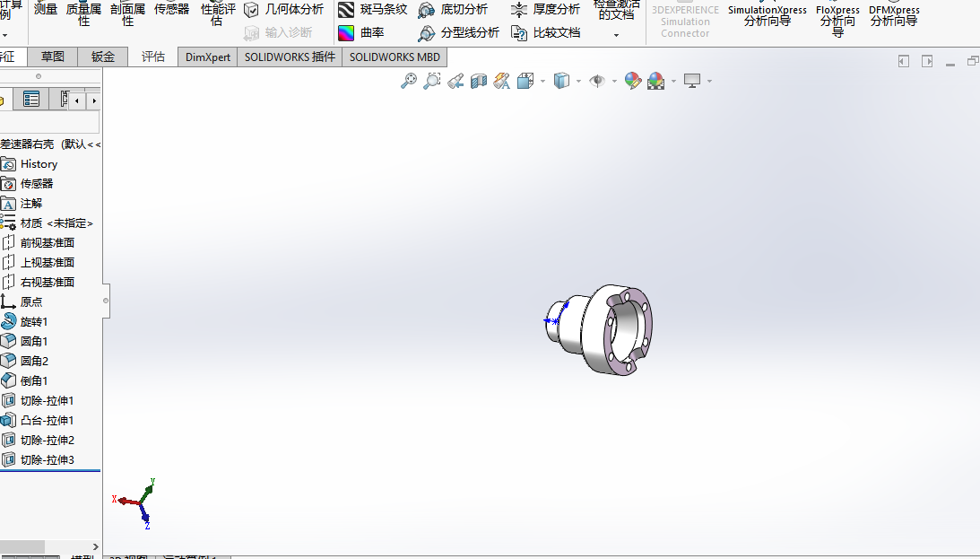Click the 测量 measure tool
The height and width of the screenshot is (559, 980).
click(45, 9)
